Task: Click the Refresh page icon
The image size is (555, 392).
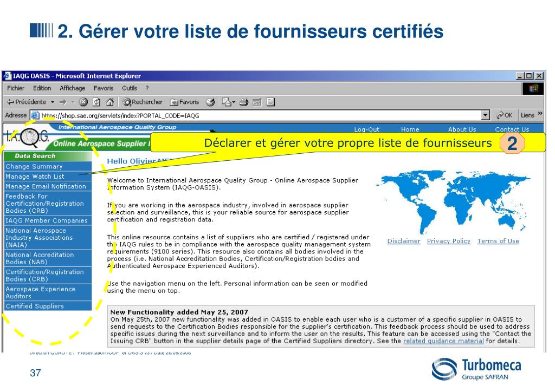Action: tap(96, 102)
